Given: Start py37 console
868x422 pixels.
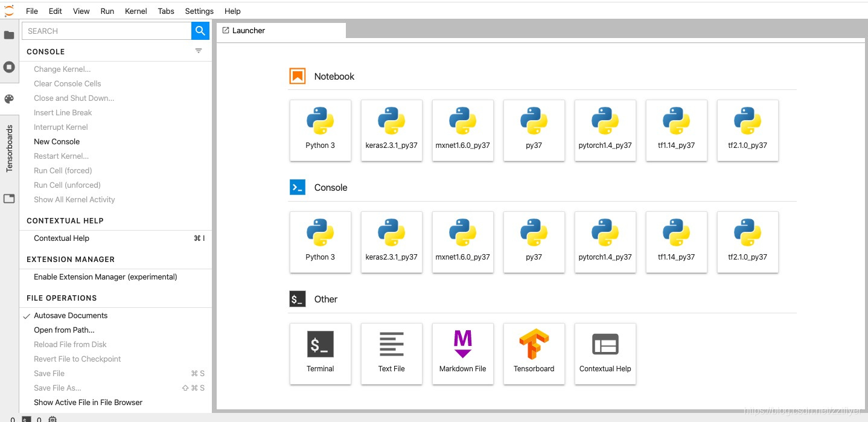Looking at the screenshot, I should (534, 242).
